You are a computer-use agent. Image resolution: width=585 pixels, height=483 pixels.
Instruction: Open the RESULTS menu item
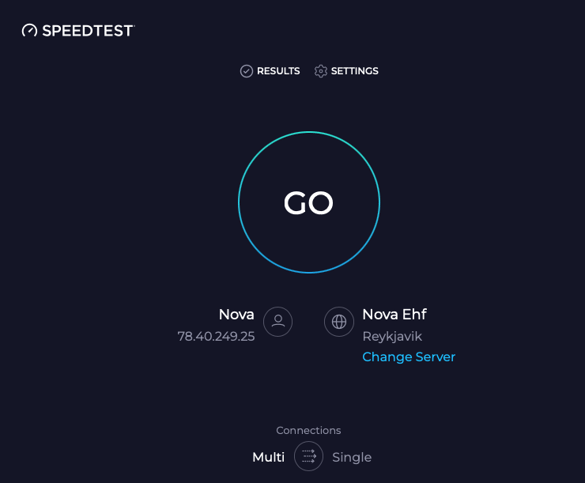pos(278,71)
